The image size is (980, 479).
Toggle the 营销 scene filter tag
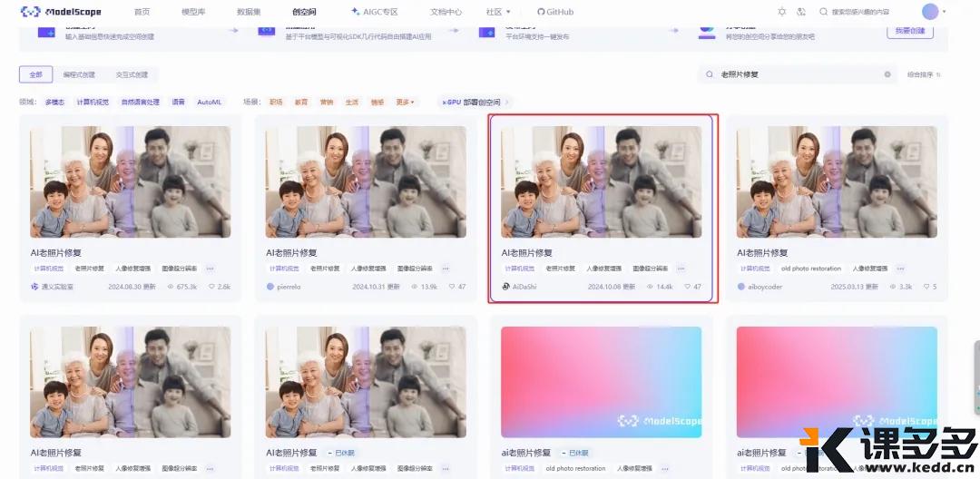[x=327, y=102]
